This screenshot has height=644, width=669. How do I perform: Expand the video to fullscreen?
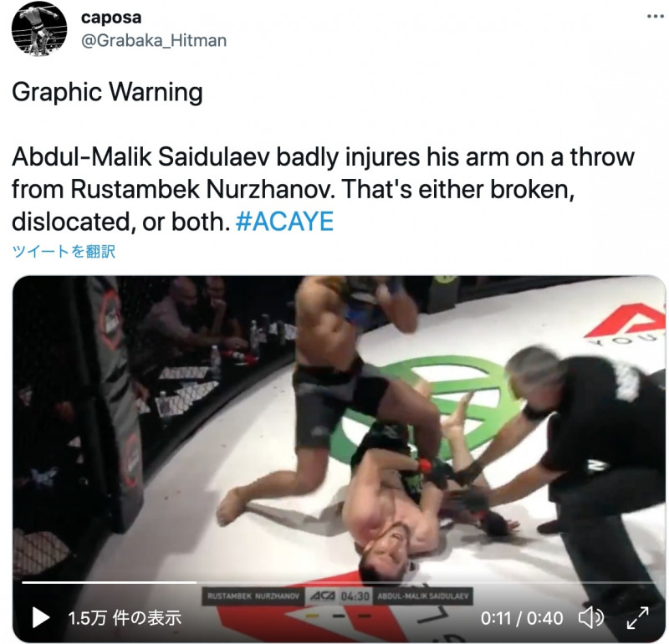[637, 617]
